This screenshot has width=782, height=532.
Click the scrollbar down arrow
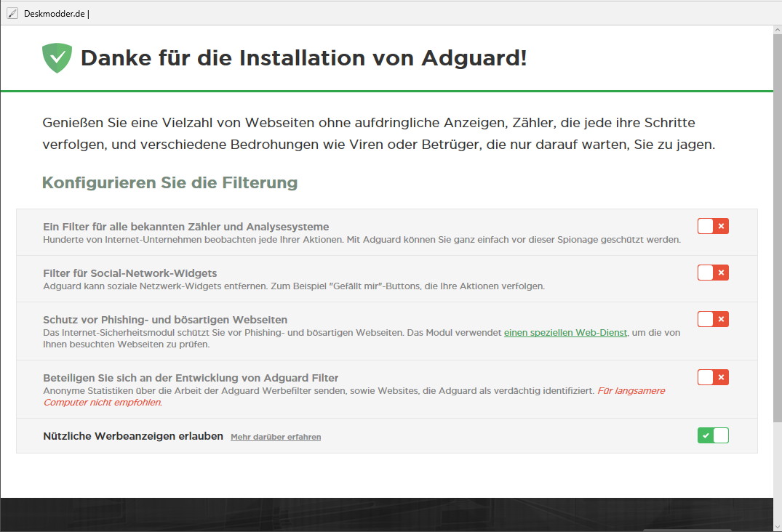[778, 526]
